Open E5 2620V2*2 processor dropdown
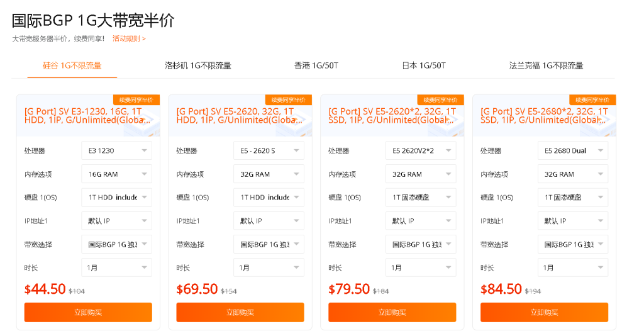 421,151
